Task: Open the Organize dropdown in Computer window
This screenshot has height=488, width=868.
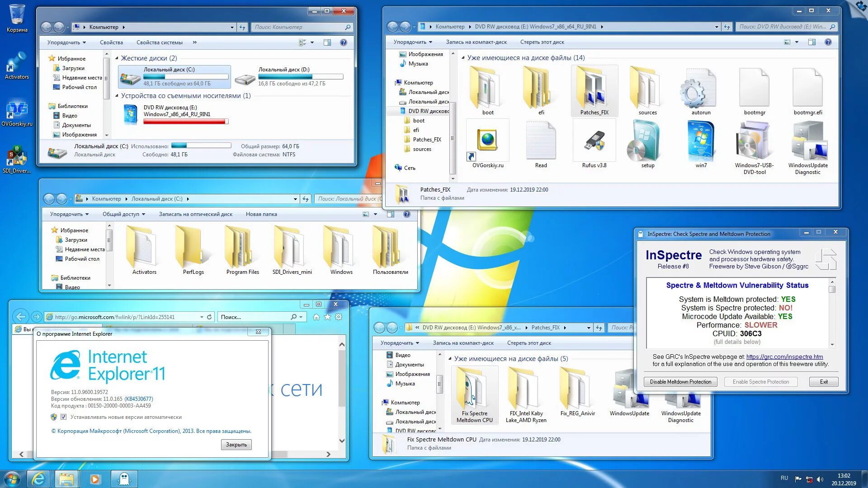Action: (x=66, y=42)
